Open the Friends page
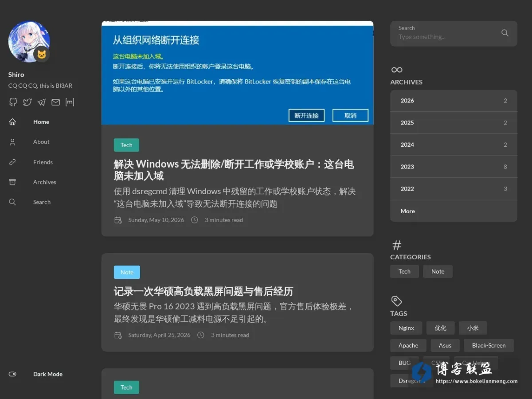The width and height of the screenshot is (532, 399). pyautogui.click(x=43, y=162)
